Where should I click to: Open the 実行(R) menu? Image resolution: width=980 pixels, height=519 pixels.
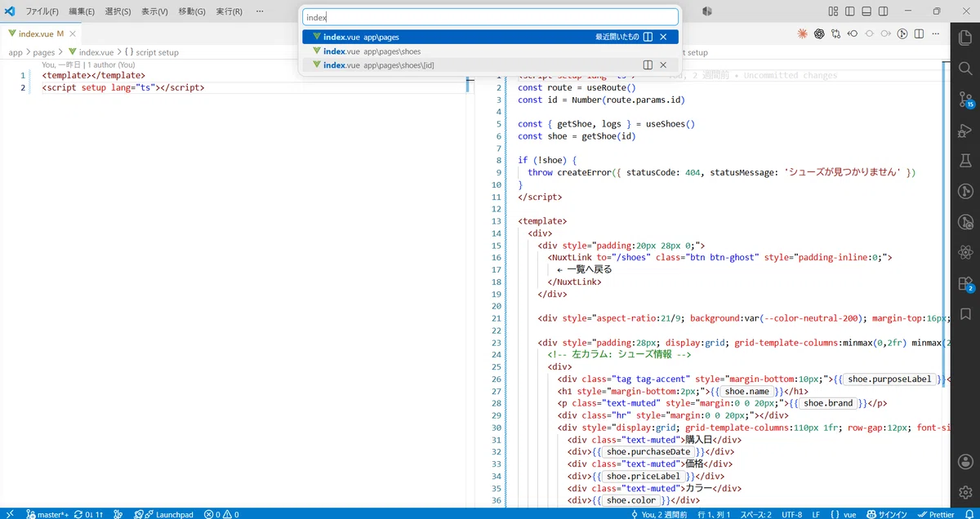[x=229, y=11]
